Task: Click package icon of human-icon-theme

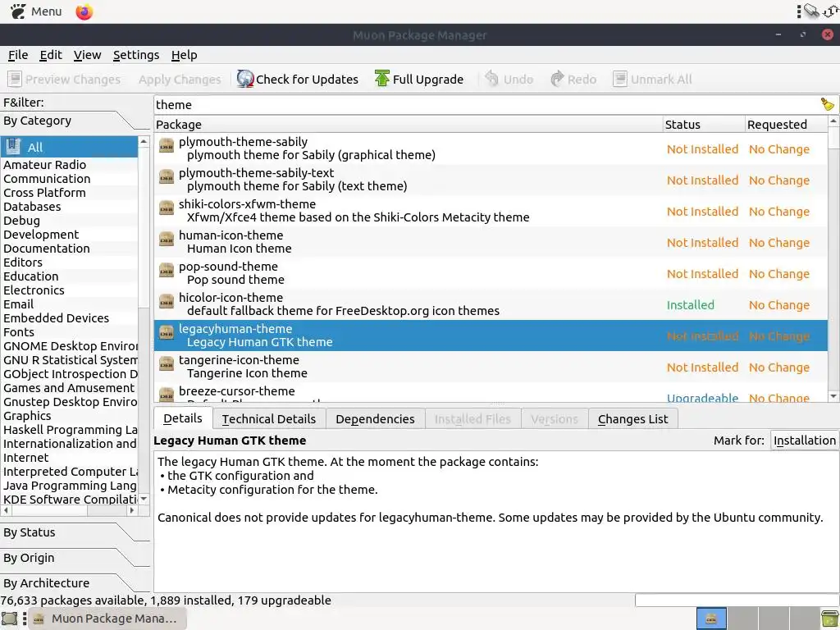Action: point(167,239)
